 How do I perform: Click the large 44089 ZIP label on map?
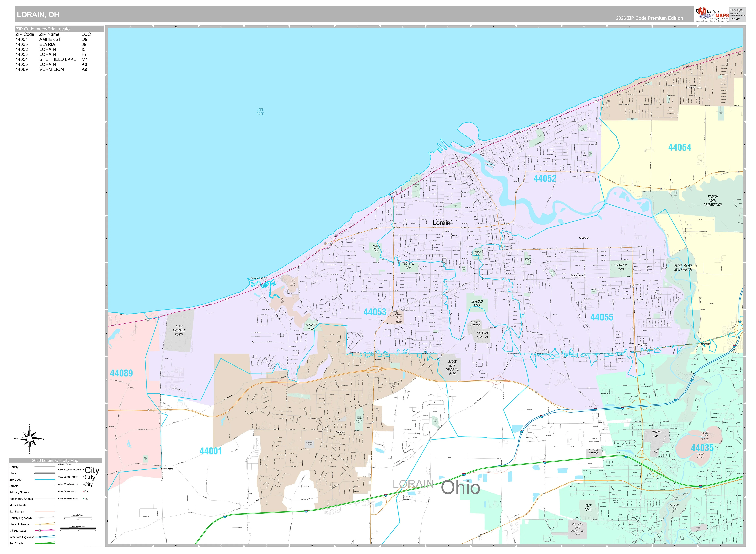coord(121,373)
